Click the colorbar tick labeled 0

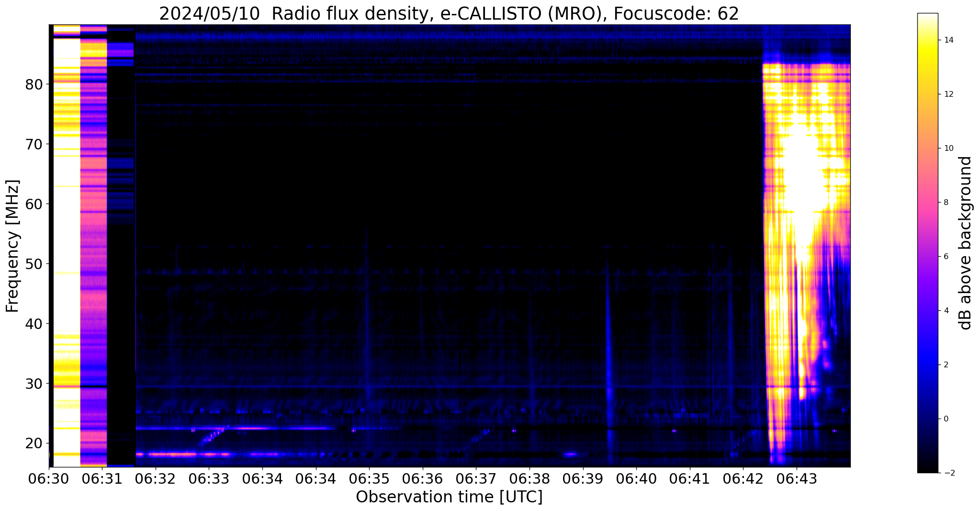(x=946, y=419)
